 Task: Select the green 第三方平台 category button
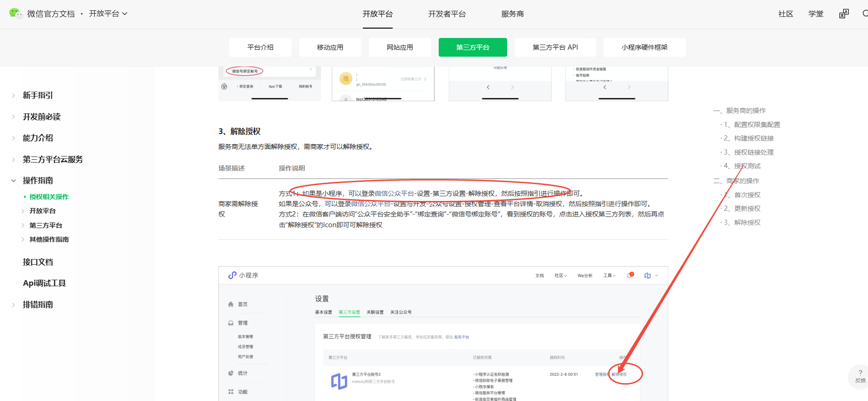click(473, 47)
